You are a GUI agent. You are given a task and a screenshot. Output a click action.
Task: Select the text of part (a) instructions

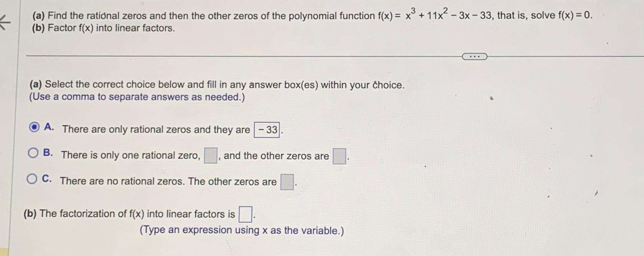click(x=216, y=84)
